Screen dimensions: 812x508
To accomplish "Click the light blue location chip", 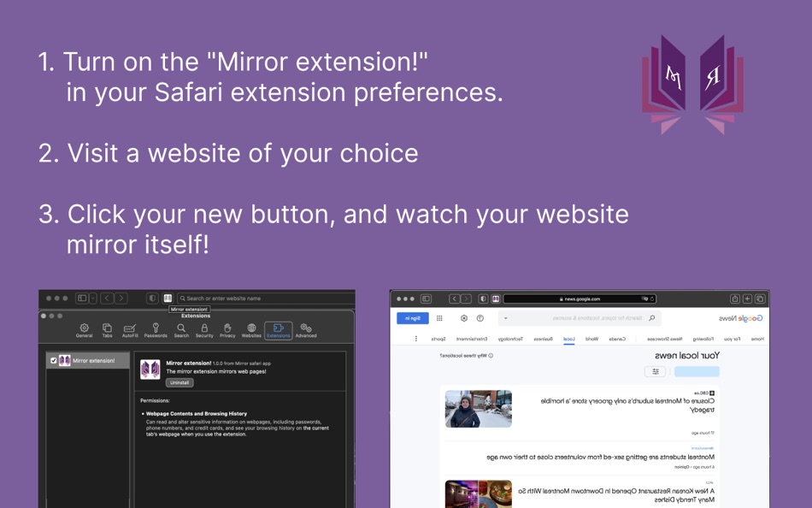I will (697, 371).
